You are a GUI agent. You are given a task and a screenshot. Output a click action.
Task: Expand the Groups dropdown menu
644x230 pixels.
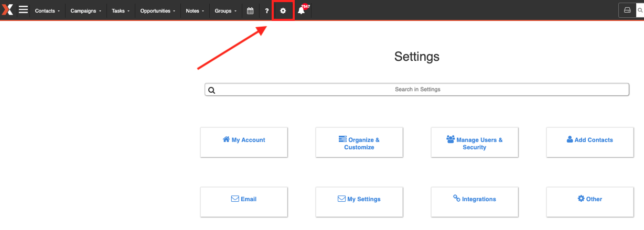coord(226,10)
